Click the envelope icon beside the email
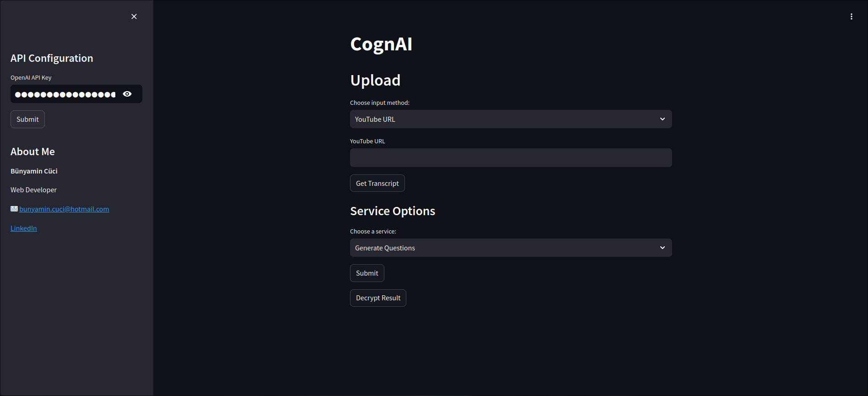The width and height of the screenshot is (868, 396). 14,209
